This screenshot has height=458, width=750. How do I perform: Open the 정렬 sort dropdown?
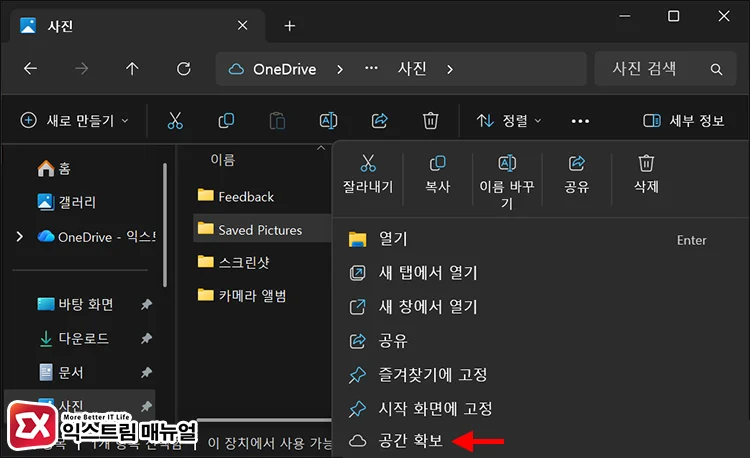(x=509, y=120)
